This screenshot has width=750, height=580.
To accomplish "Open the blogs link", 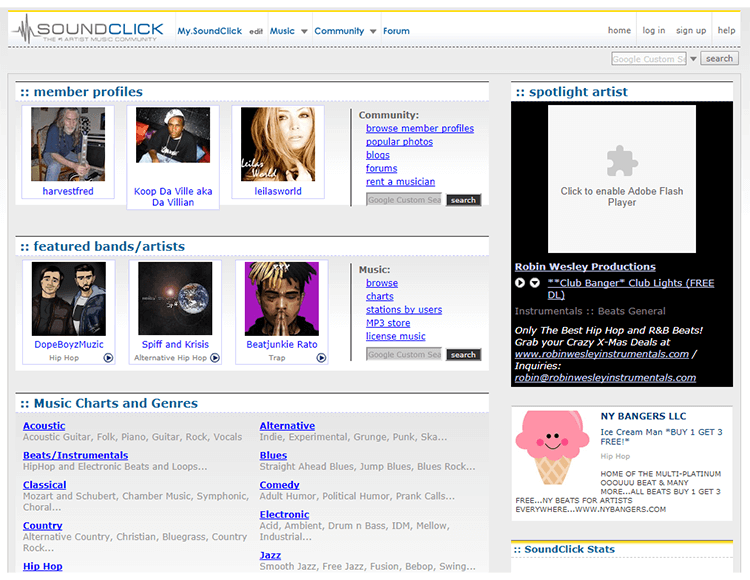I will point(378,155).
